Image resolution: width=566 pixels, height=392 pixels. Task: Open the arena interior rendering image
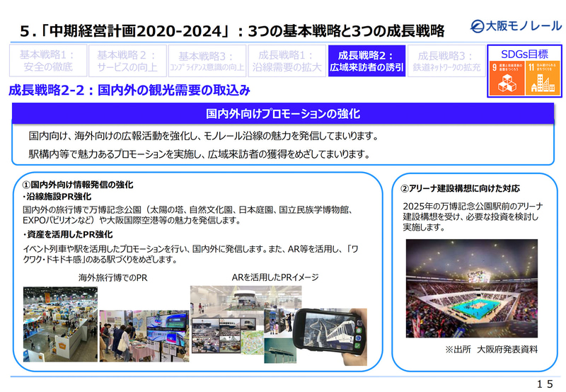coord(472,289)
